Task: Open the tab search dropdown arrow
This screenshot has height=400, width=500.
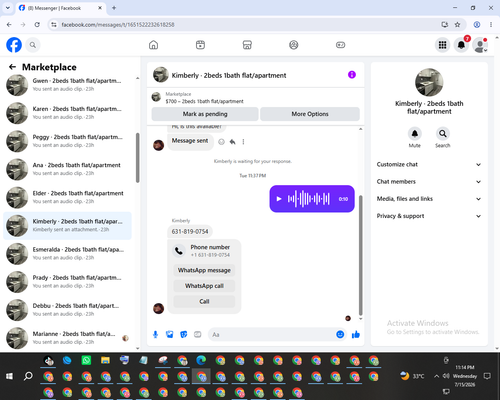Action: point(8,8)
